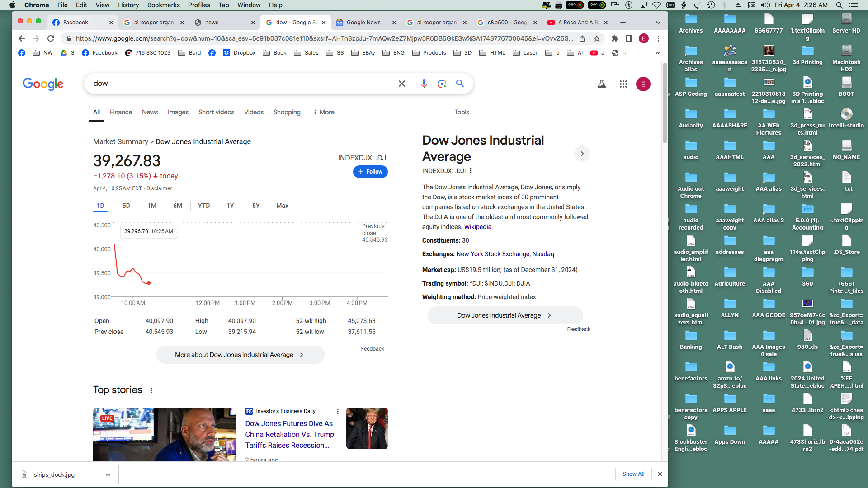Open Google Lens image search
The width and height of the screenshot is (868, 488).
tap(442, 84)
